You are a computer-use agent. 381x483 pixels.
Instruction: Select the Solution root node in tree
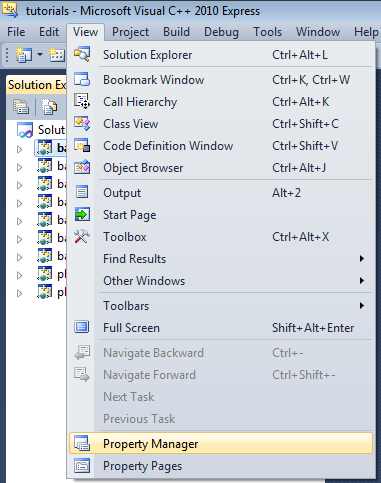41,130
